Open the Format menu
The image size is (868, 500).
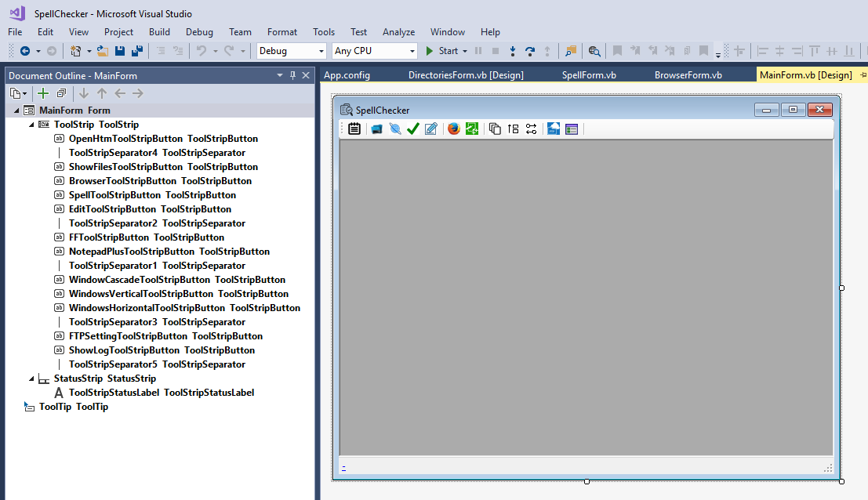click(x=281, y=32)
